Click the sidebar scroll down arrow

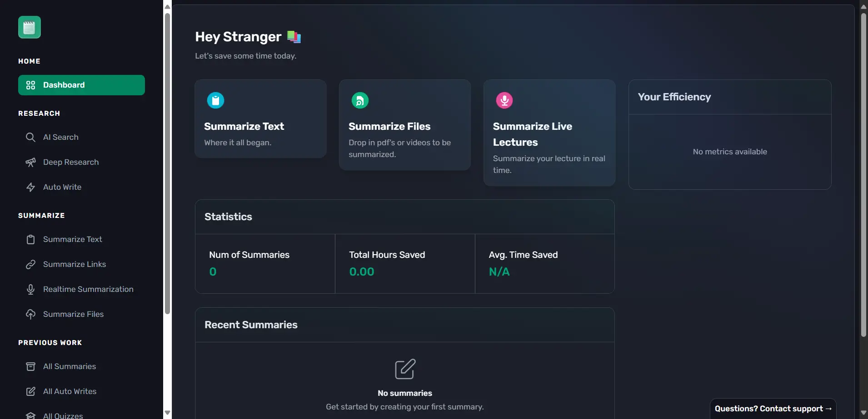click(x=167, y=413)
